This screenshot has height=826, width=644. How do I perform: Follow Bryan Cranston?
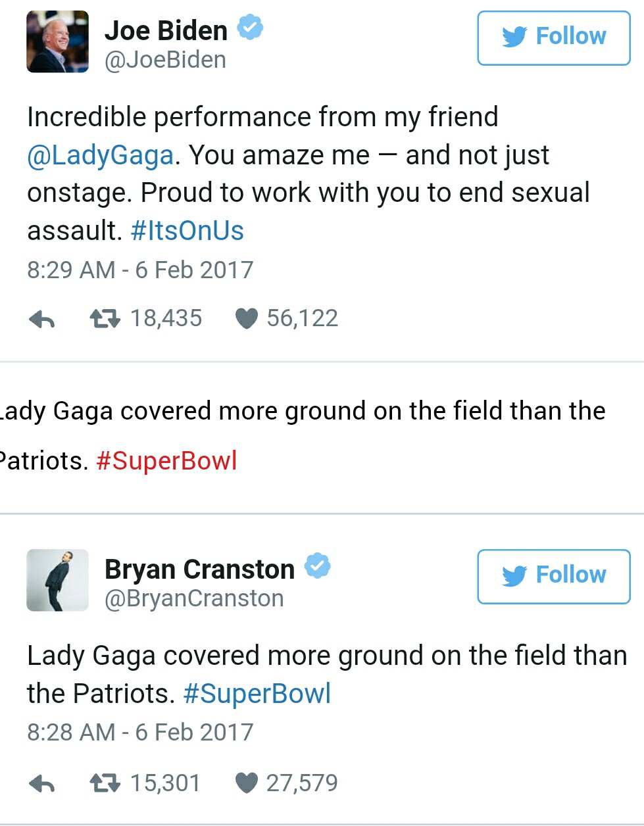[553, 576]
